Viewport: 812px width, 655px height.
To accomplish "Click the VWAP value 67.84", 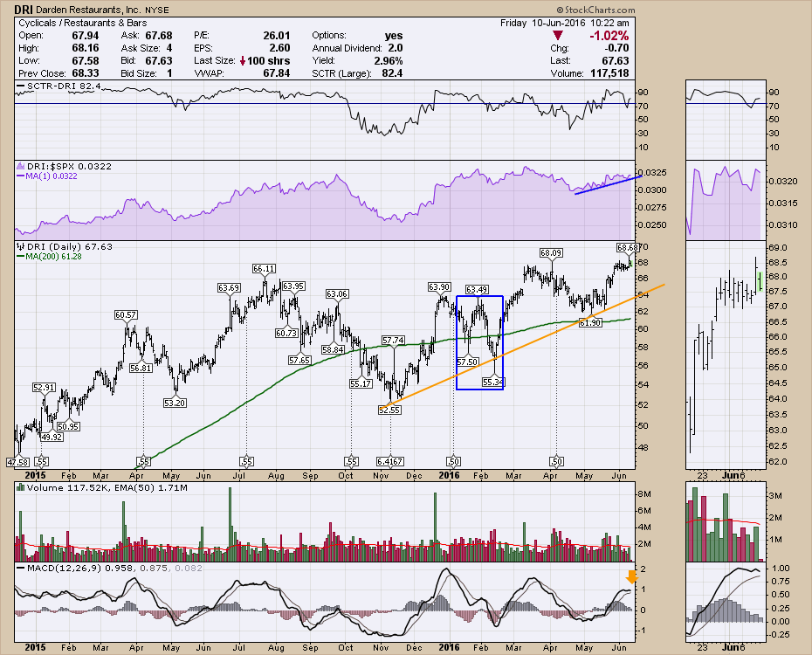I will click(277, 73).
